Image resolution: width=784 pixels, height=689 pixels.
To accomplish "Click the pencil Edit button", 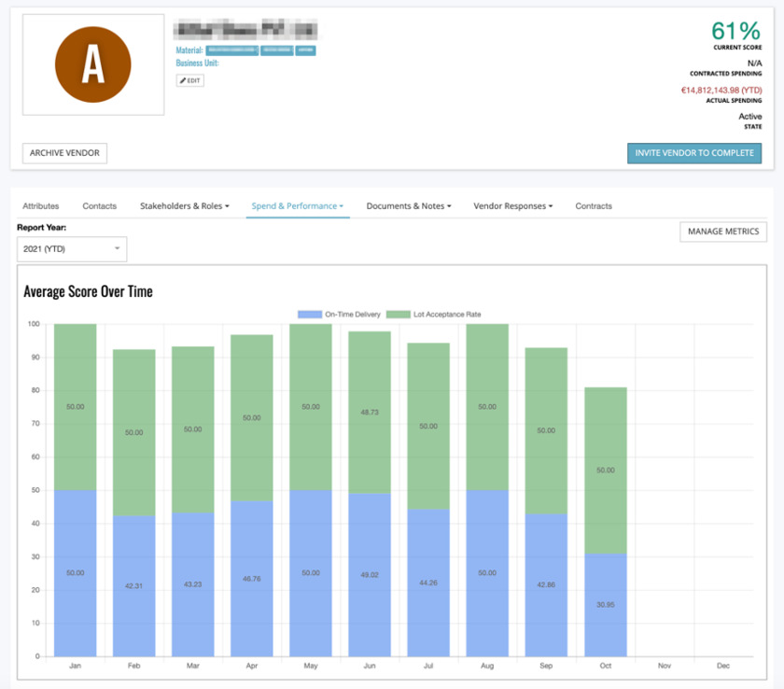I will tap(189, 81).
